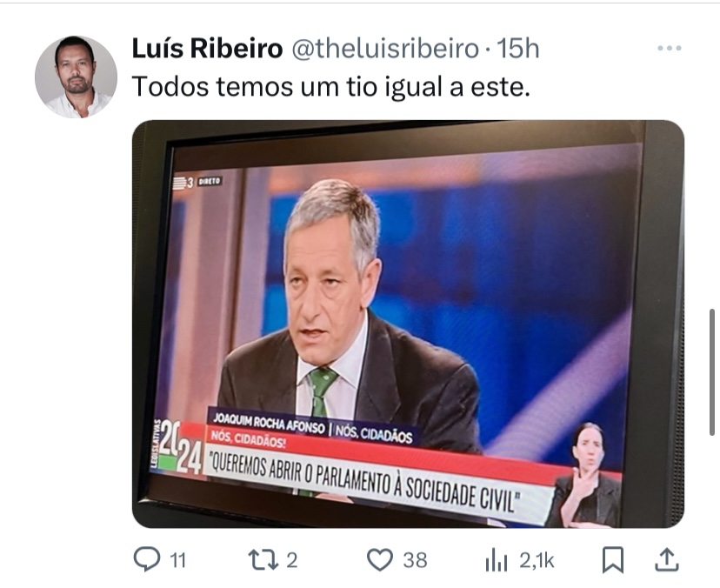Viewport: 720px width, 588px height.
Task: Click the 2,1k views count
Action: tap(537, 561)
